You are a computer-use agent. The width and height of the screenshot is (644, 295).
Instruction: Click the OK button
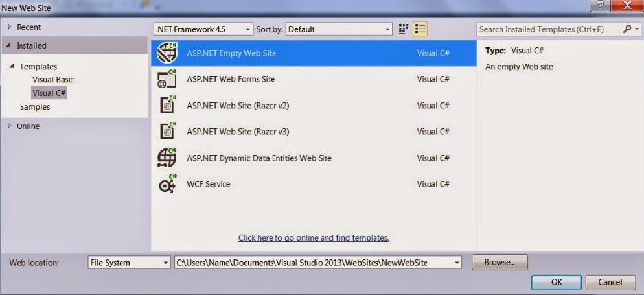click(557, 282)
